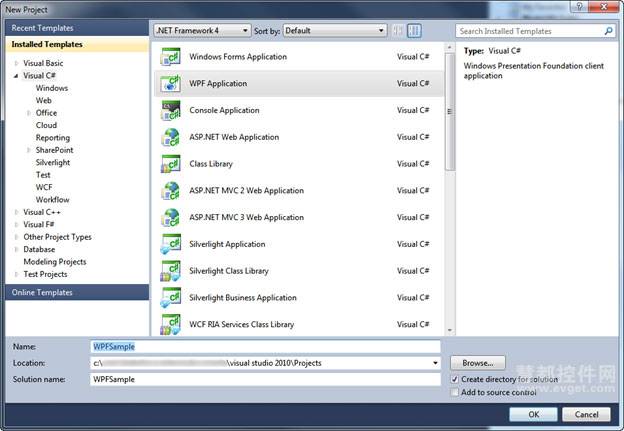This screenshot has width=624, height=431.
Task: Switch to medium icons view
Action: 414,31
